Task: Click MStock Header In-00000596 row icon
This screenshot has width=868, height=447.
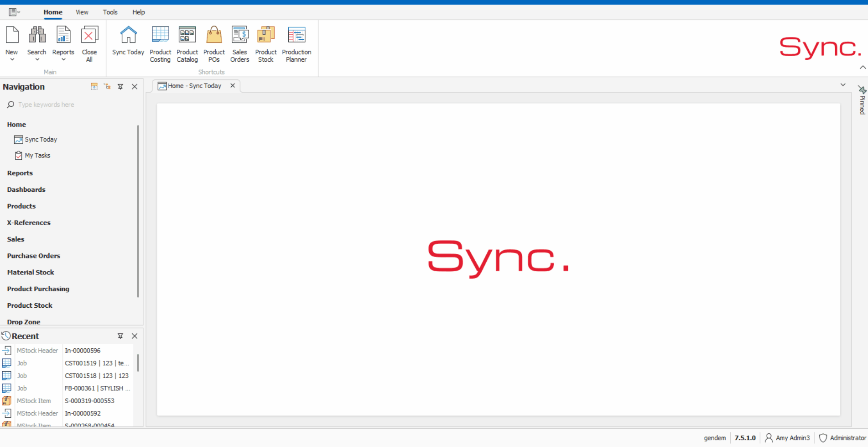Action: point(7,351)
